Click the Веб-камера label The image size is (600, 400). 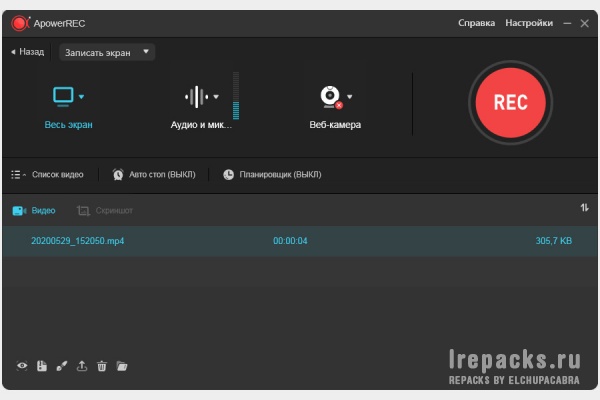(335, 125)
